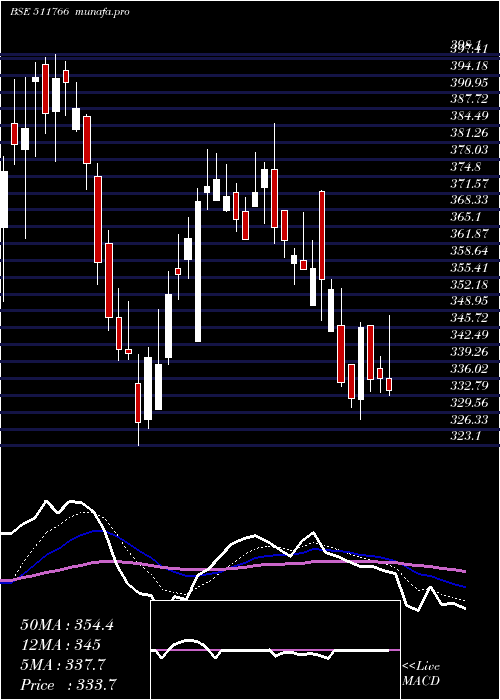Select the 345.72 price level
This screenshot has height=700, width=500.
(x=469, y=318)
